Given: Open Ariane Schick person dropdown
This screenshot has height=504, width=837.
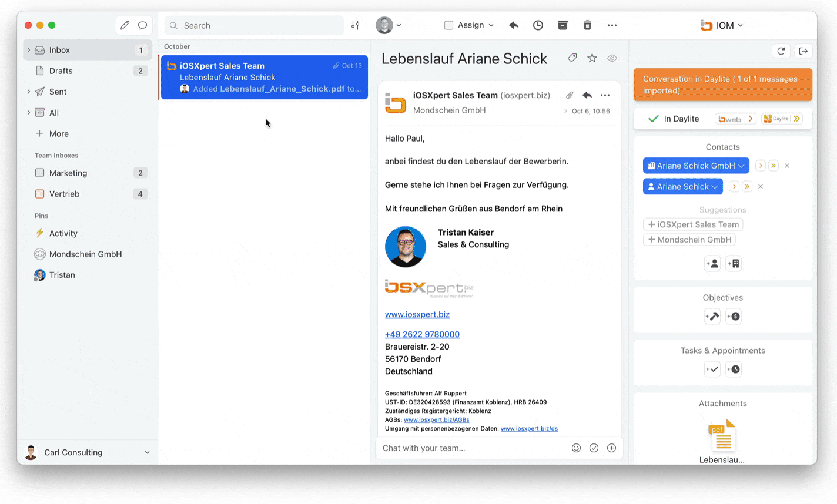Looking at the screenshot, I should (715, 187).
